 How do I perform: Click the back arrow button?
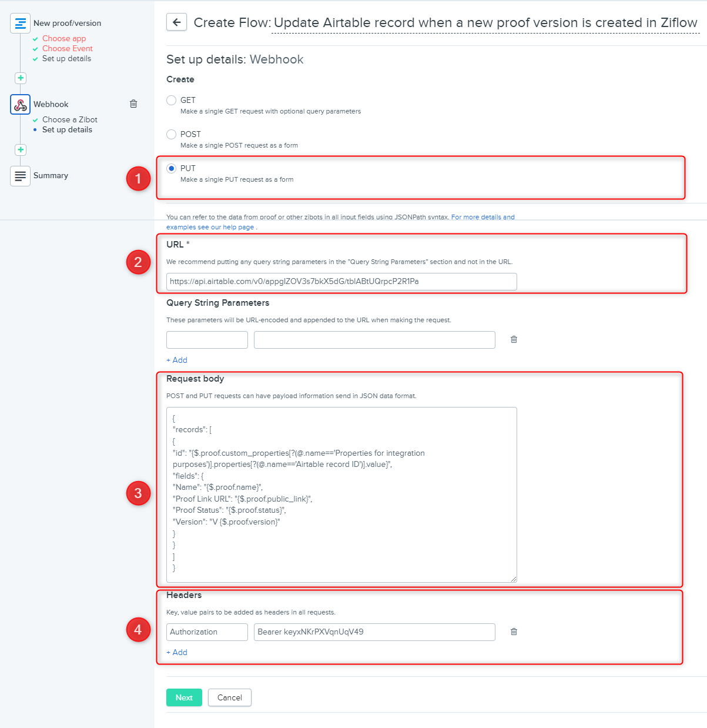(x=176, y=22)
